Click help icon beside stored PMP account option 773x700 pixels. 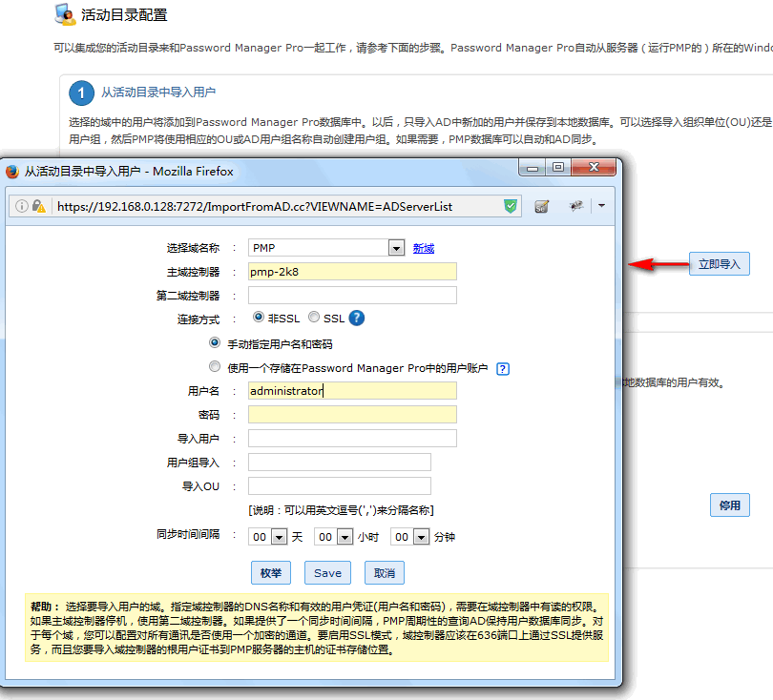pyautogui.click(x=502, y=368)
